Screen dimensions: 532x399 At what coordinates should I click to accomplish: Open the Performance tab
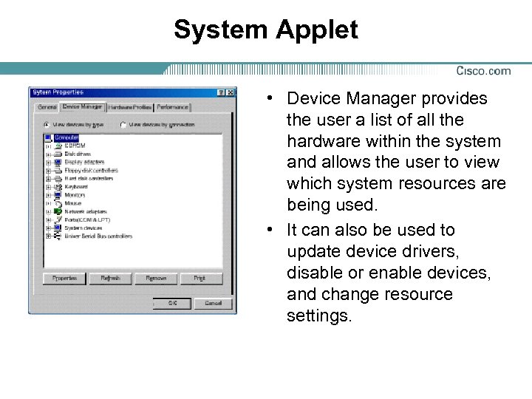point(172,107)
